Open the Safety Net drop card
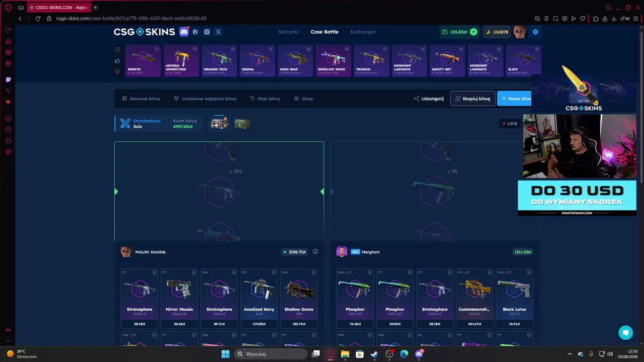644x362 pixels. click(x=448, y=61)
